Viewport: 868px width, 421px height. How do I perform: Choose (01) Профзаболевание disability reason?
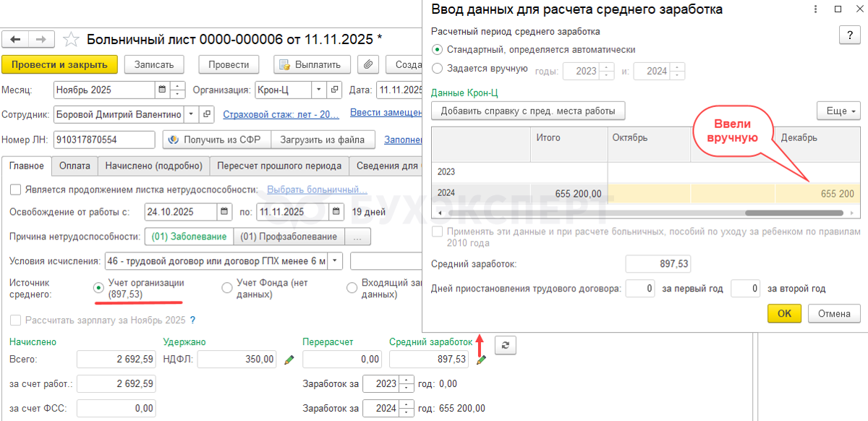pyautogui.click(x=289, y=237)
